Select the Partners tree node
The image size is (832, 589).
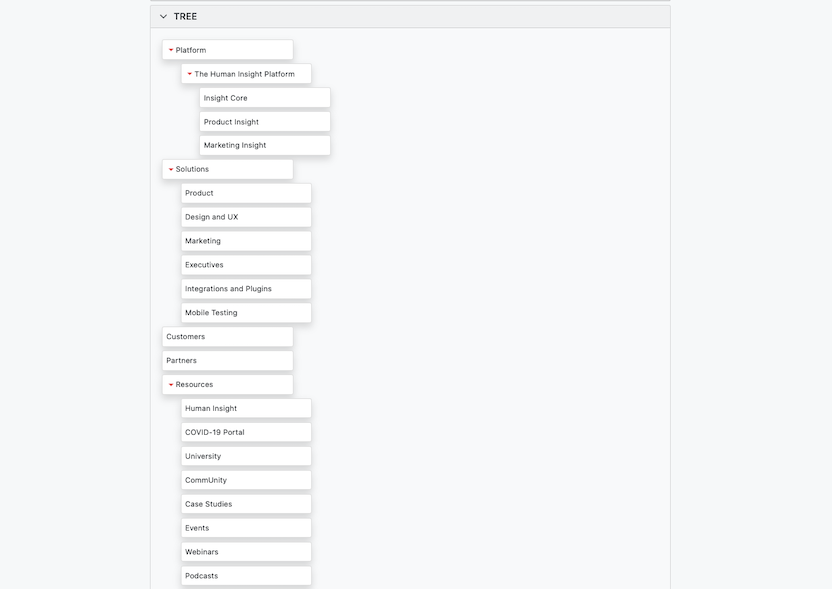227,361
